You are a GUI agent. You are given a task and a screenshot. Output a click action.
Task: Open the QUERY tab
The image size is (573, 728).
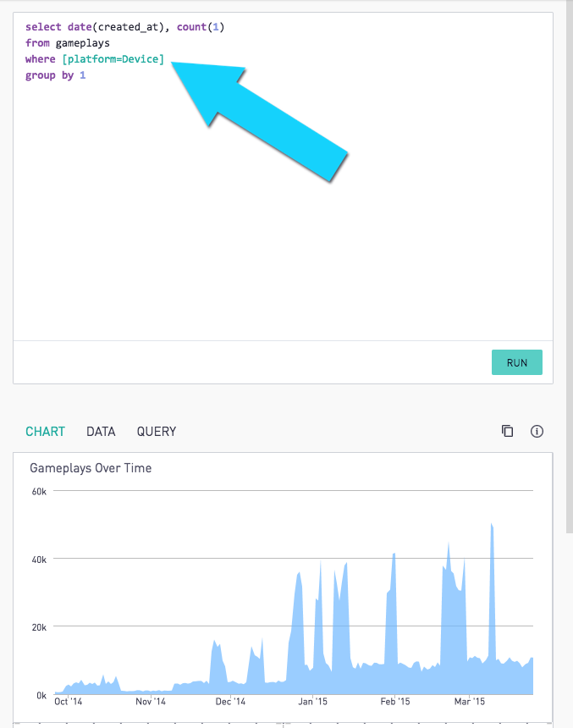[157, 432]
